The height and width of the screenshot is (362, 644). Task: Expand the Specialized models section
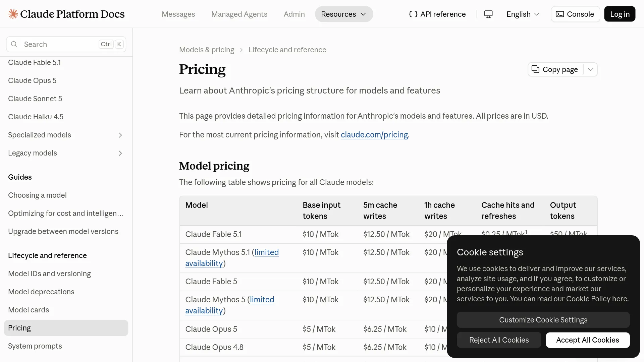pos(66,135)
